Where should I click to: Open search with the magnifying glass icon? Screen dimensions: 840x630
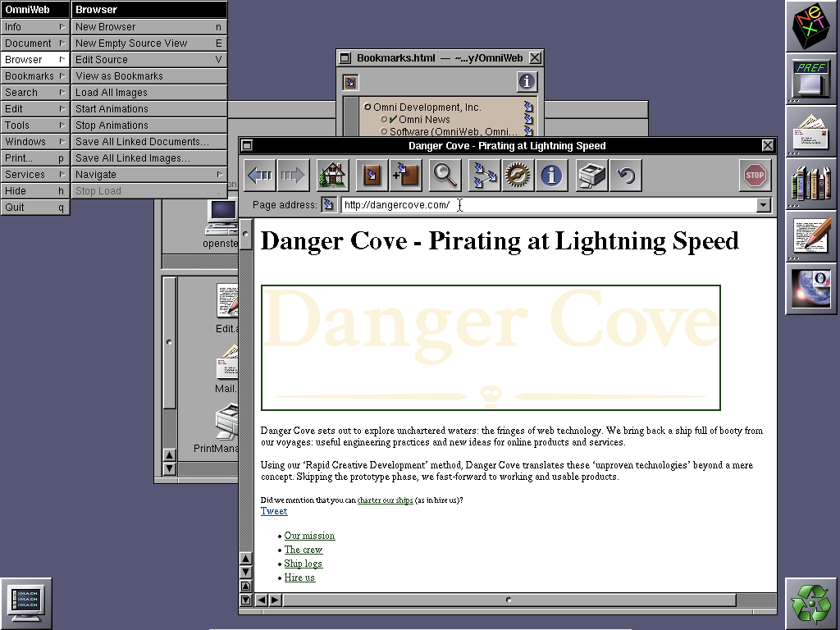(445, 176)
